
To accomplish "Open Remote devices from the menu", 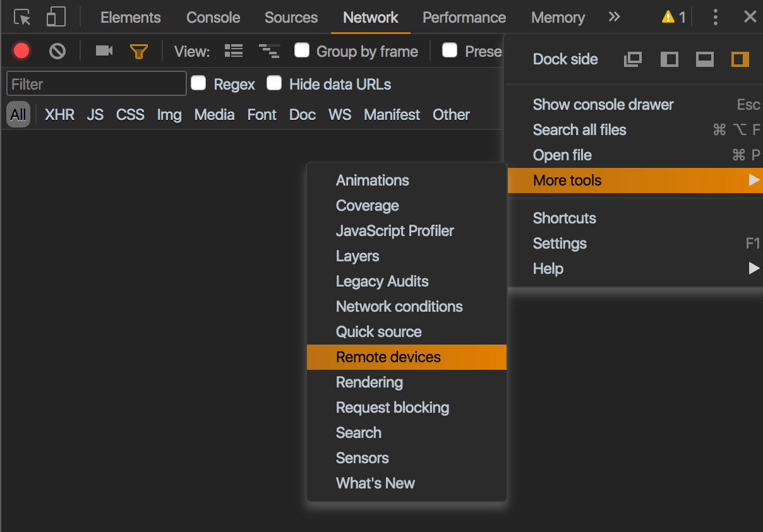I will (x=388, y=357).
